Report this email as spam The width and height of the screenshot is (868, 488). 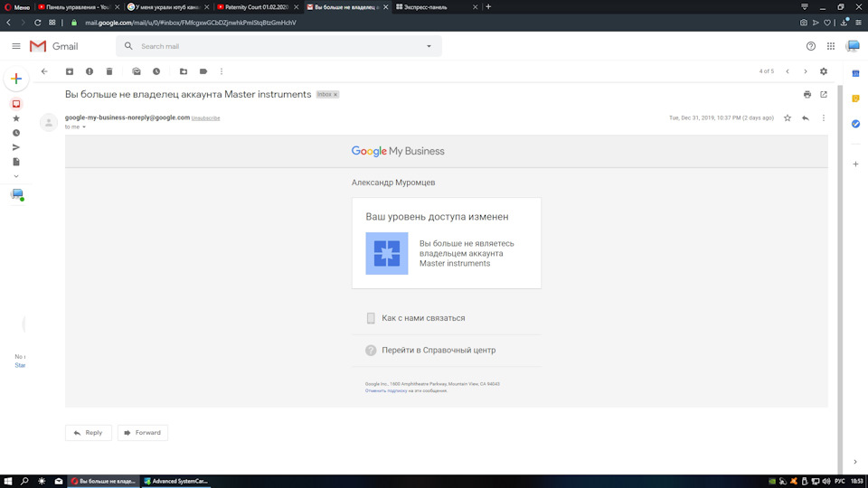click(90, 71)
